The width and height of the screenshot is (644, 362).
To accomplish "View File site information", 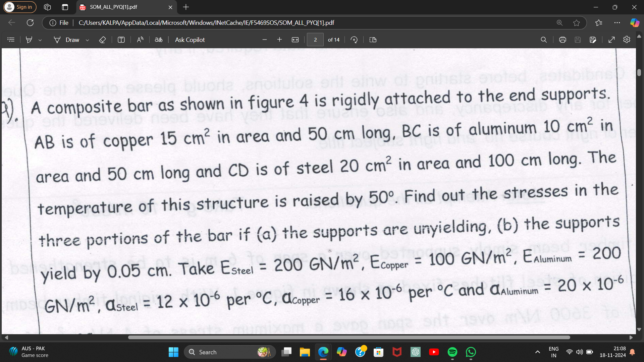I will pos(59,22).
